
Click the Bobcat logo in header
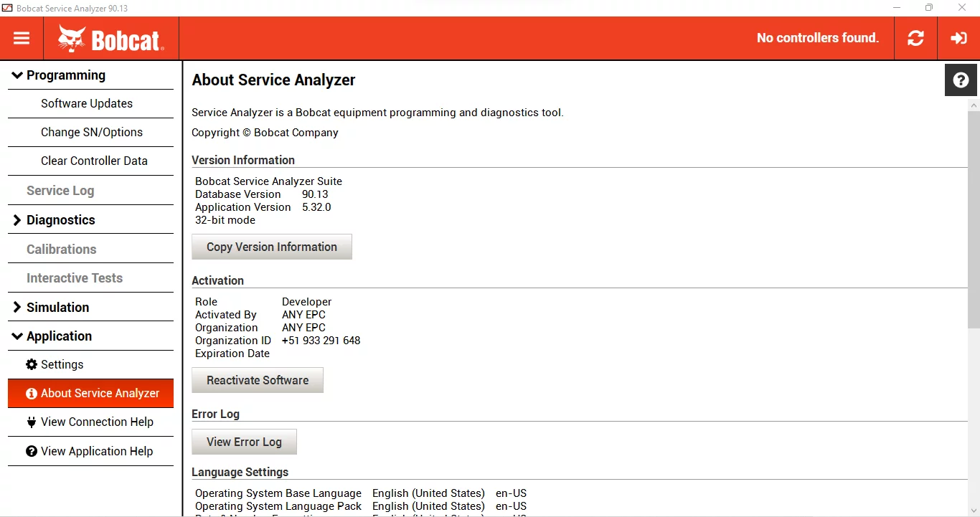coord(111,39)
